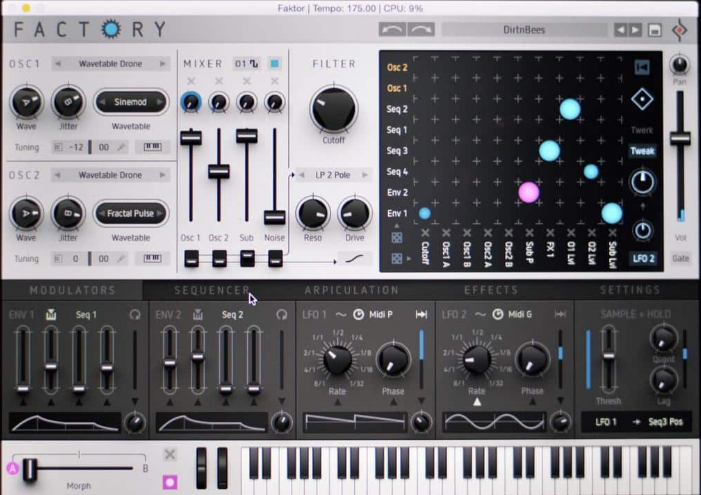Select the Tweak mode label
701x495 pixels.
coord(642,151)
